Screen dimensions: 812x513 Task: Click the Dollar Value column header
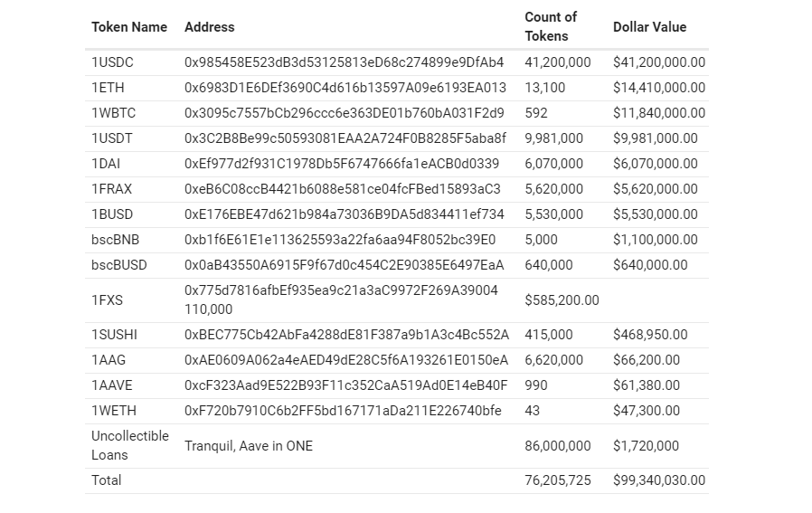649,27
